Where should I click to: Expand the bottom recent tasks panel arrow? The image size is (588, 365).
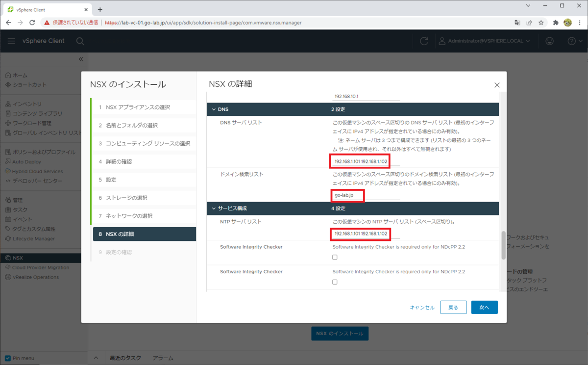pyautogui.click(x=96, y=358)
